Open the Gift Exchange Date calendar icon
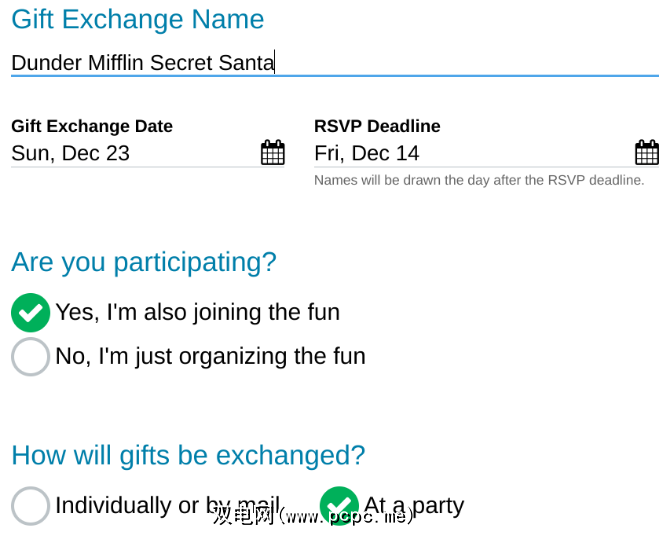670x539 pixels. pos(272,153)
